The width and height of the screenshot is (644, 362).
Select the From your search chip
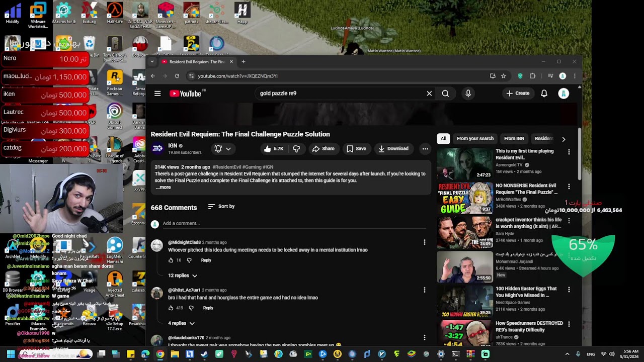click(475, 139)
